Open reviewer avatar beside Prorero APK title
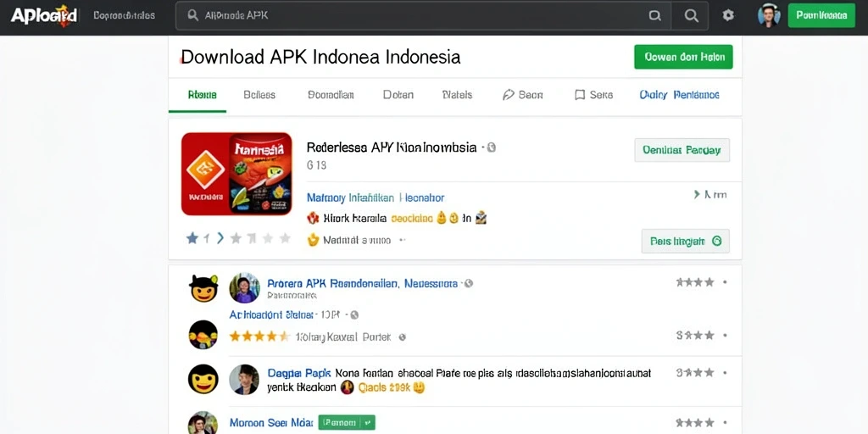Screen dimensions: 868x434 click(x=244, y=288)
